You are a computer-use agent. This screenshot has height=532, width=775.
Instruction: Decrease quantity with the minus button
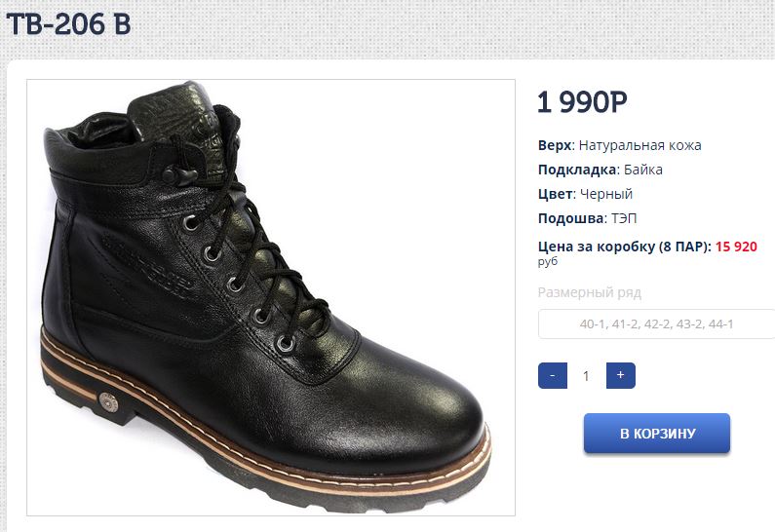click(x=553, y=375)
